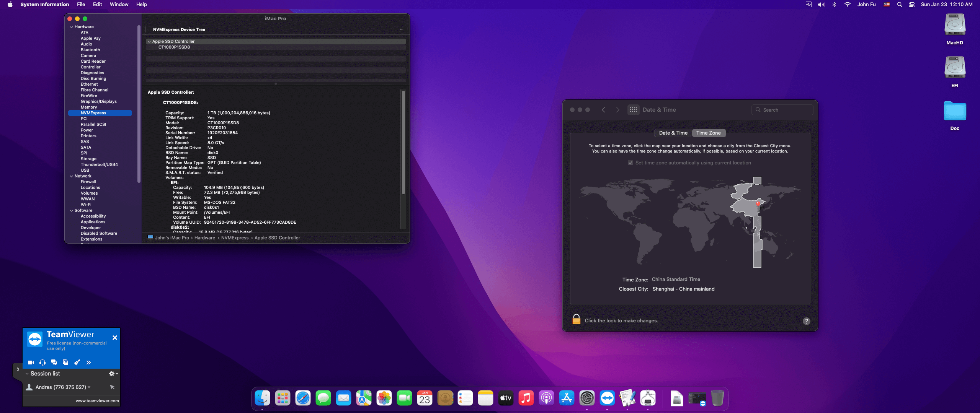This screenshot has width=980, height=413.
Task: Show all preferences with the grid icon
Action: tap(634, 110)
